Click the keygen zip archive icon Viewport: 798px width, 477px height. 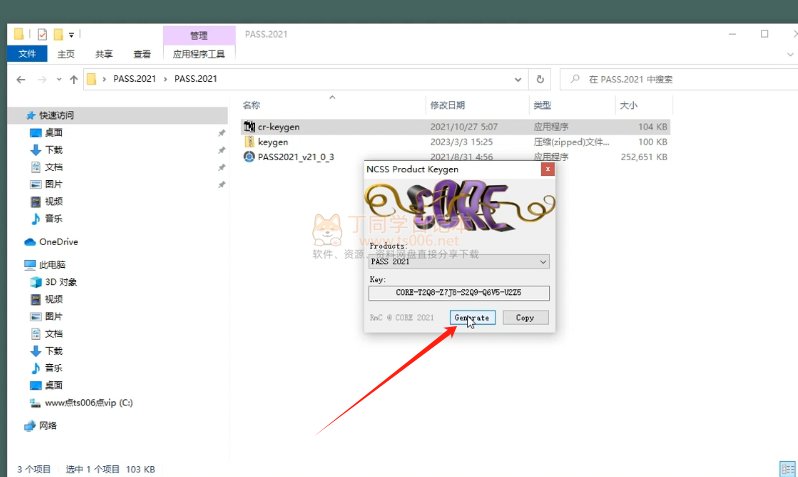(249, 142)
